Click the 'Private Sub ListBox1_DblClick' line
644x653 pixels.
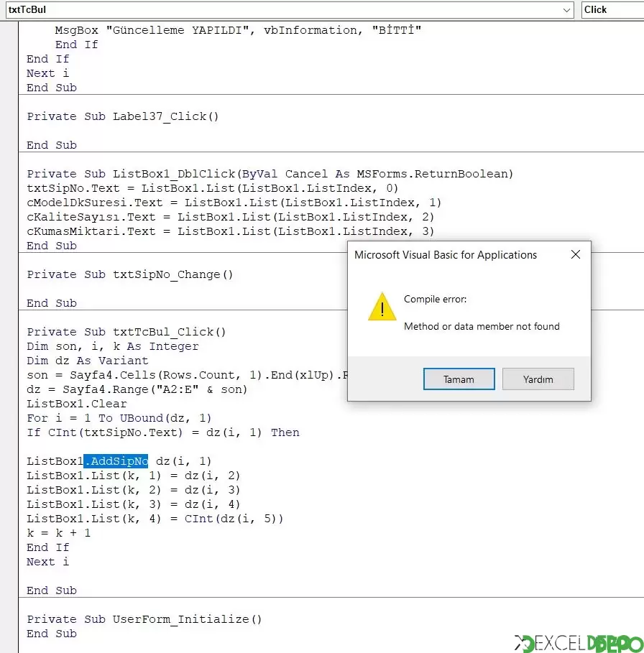pos(270,174)
